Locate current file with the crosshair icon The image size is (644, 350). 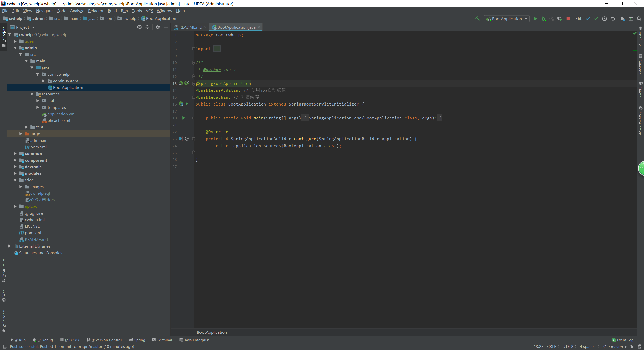point(139,27)
